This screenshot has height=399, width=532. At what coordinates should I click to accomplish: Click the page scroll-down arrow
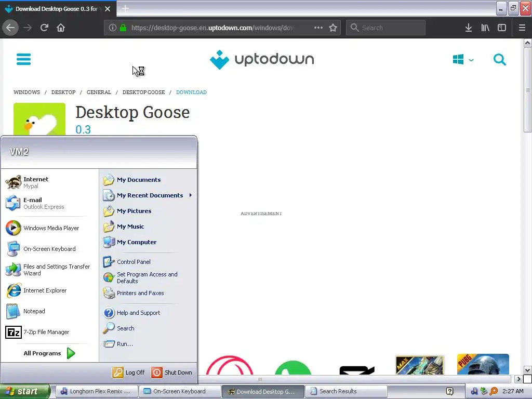pyautogui.click(x=527, y=370)
